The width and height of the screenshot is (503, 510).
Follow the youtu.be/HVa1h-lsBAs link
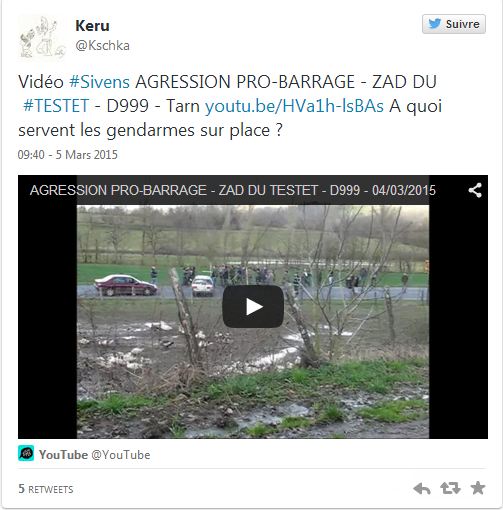[x=294, y=106]
